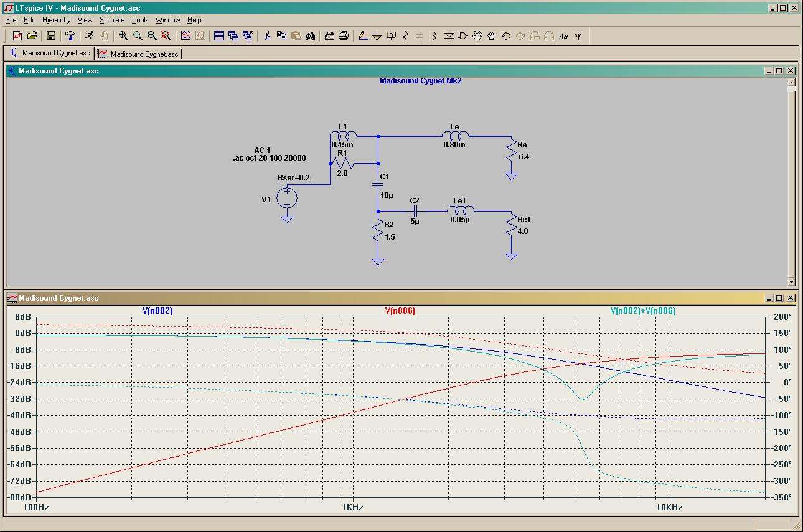The image size is (803, 532).
Task: Click the L1 inductor value 0.45m
Action: point(342,144)
